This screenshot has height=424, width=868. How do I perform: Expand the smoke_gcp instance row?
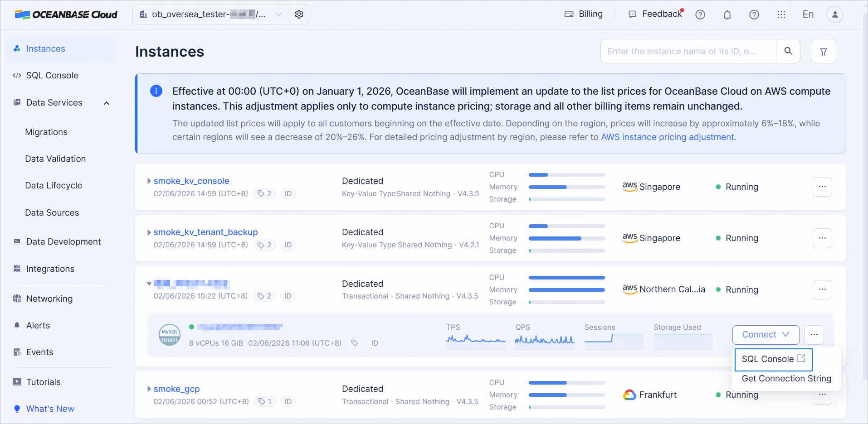[x=149, y=389]
